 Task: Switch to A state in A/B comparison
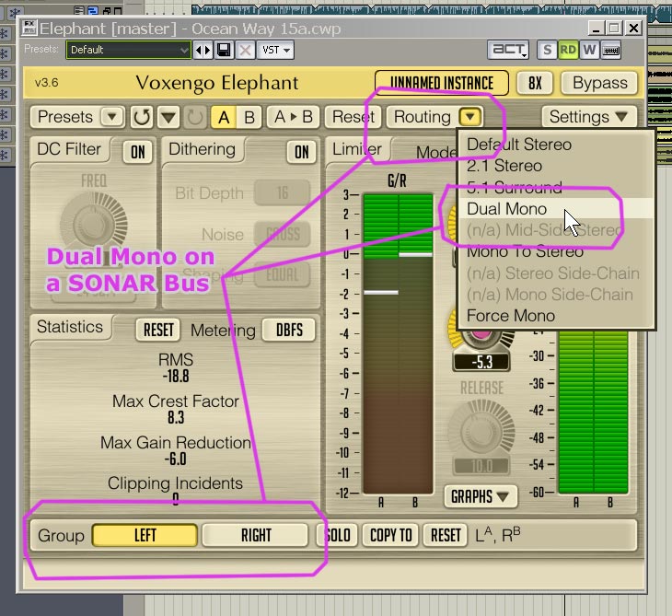pyautogui.click(x=223, y=117)
